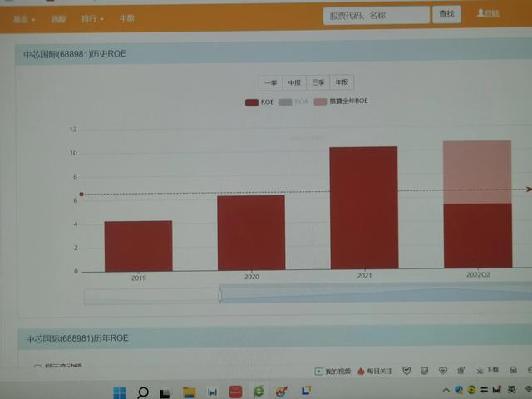Open the blue M-shaped taskbar app

click(x=213, y=392)
